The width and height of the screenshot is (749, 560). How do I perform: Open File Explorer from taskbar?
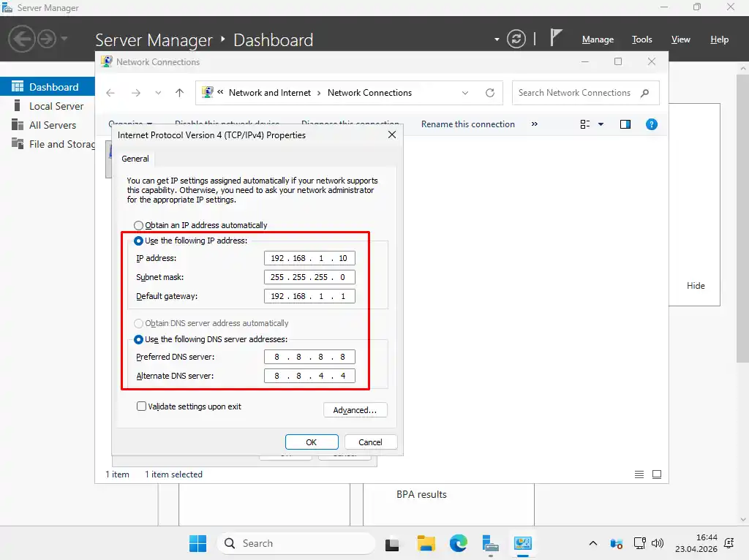[426, 543]
